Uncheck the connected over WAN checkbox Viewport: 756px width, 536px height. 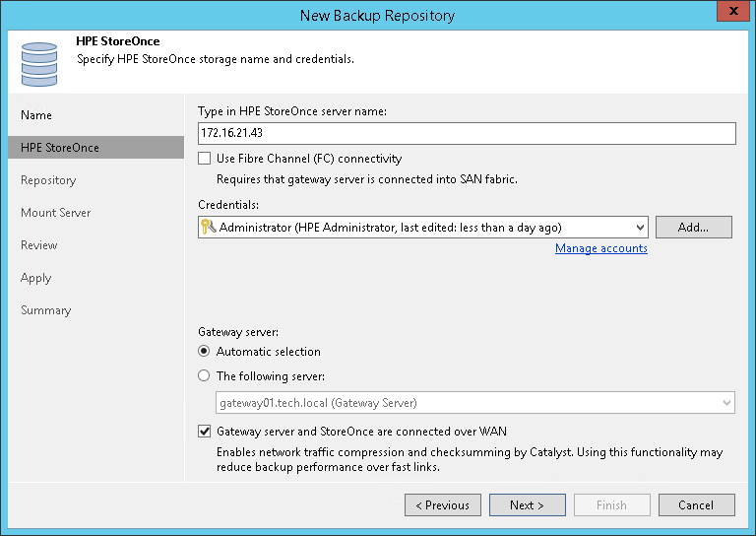[x=205, y=432]
